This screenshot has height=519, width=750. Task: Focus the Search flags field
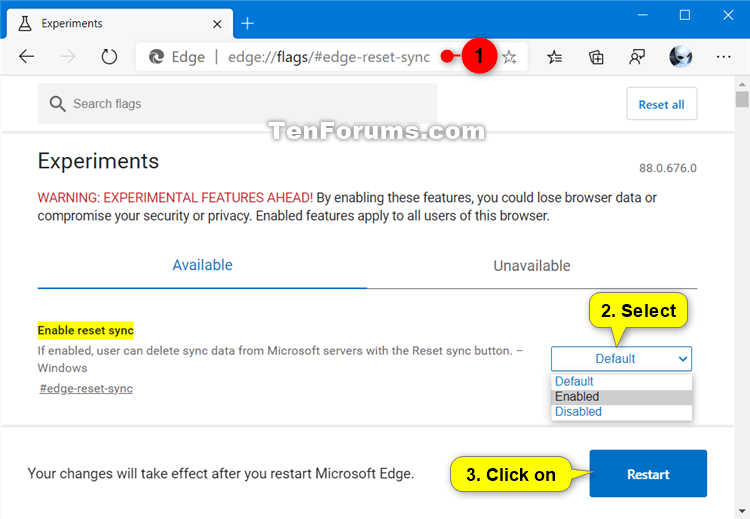click(x=237, y=104)
